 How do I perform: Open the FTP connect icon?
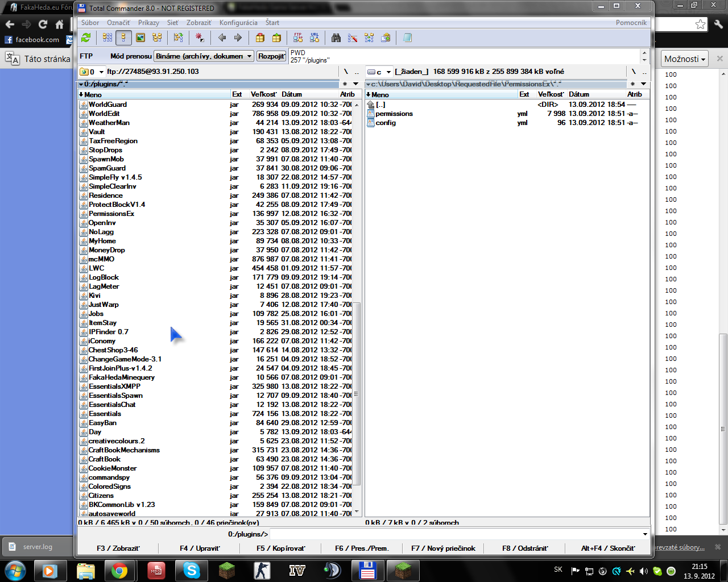(x=298, y=38)
